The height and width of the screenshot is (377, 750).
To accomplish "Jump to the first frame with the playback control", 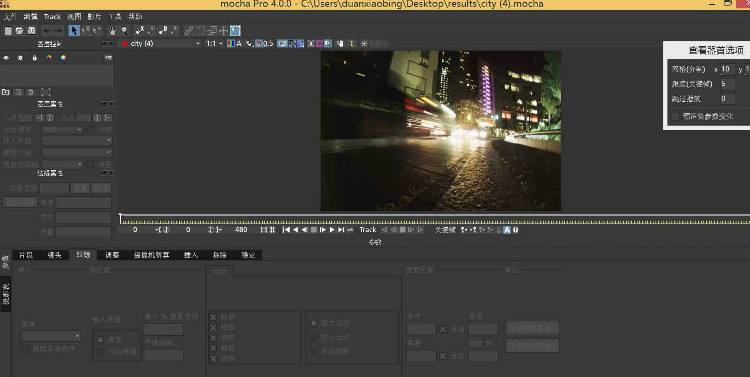I will [286, 230].
